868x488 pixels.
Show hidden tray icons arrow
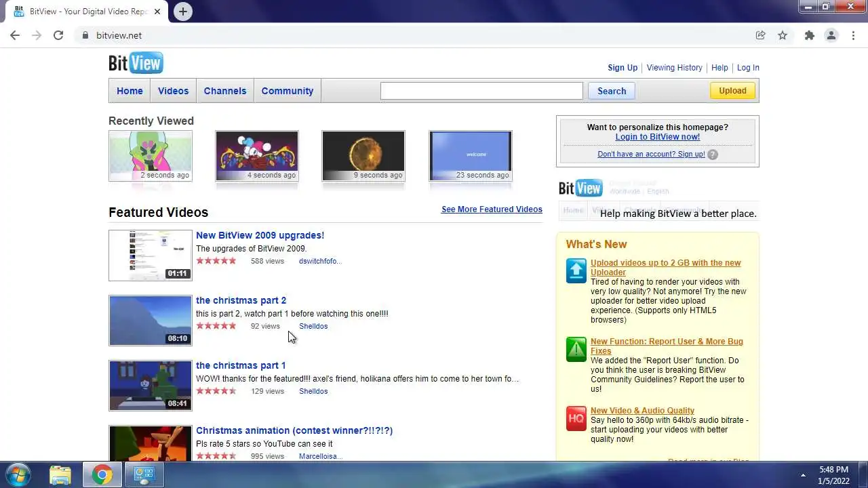click(803, 475)
